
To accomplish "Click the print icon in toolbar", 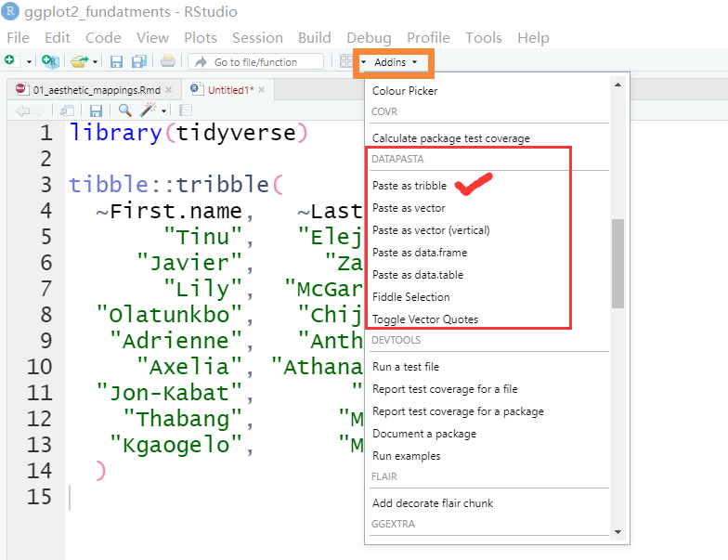I will tap(167, 61).
